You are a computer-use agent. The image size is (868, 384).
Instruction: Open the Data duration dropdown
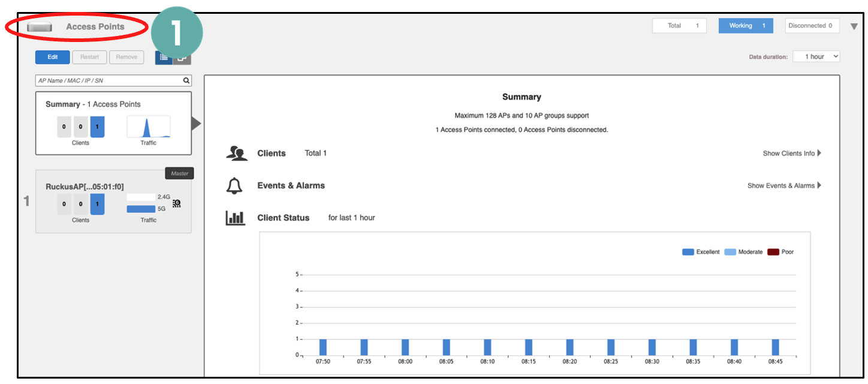coord(816,56)
